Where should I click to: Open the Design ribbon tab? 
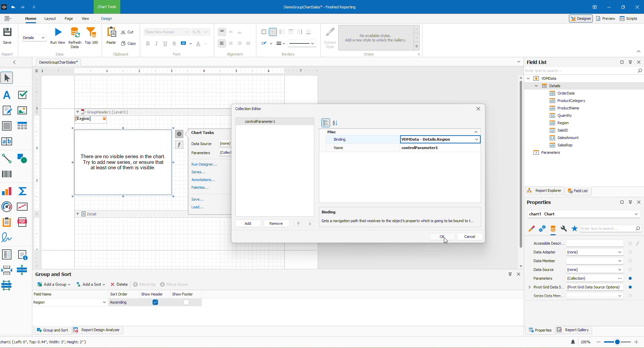click(x=106, y=19)
